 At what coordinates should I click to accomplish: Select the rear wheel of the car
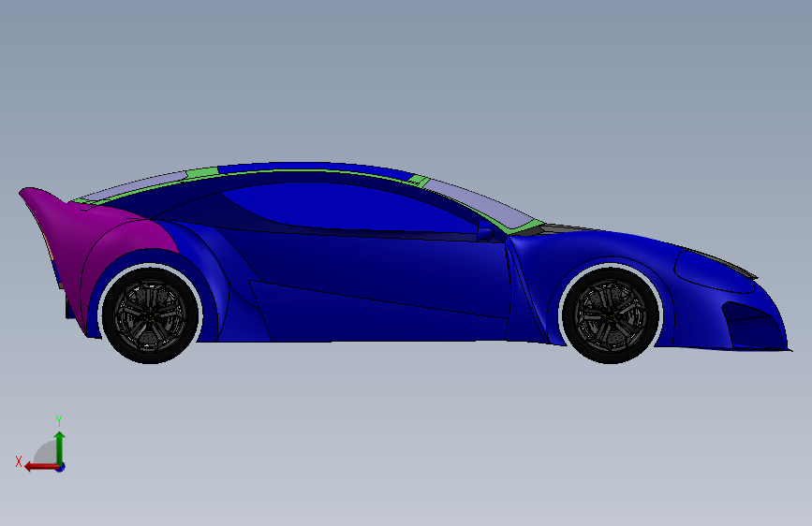150,314
